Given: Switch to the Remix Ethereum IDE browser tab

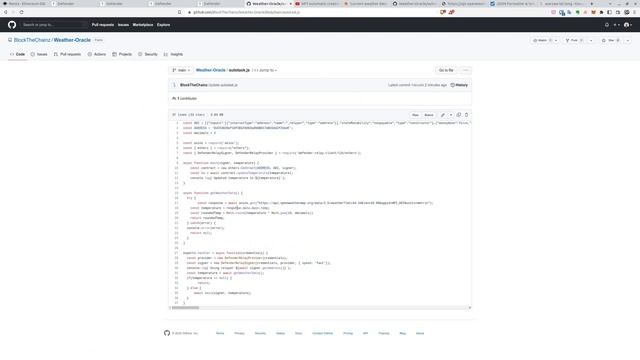Looking at the screenshot, I should tap(24, 4).
